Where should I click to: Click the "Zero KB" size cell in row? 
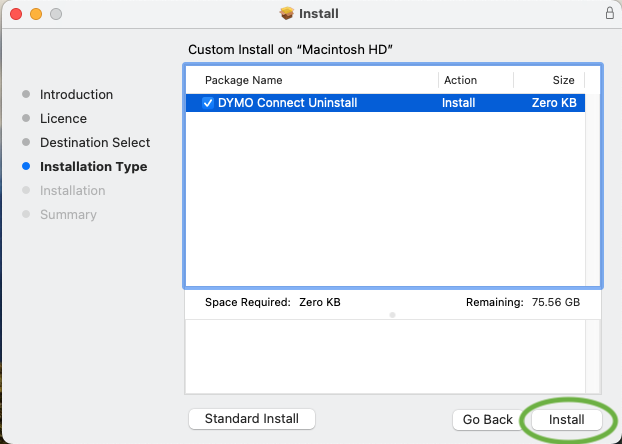(554, 103)
